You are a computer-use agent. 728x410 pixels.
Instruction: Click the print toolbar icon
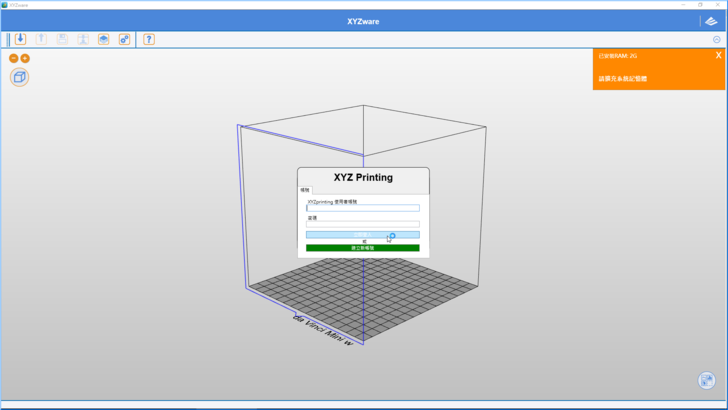(83, 39)
